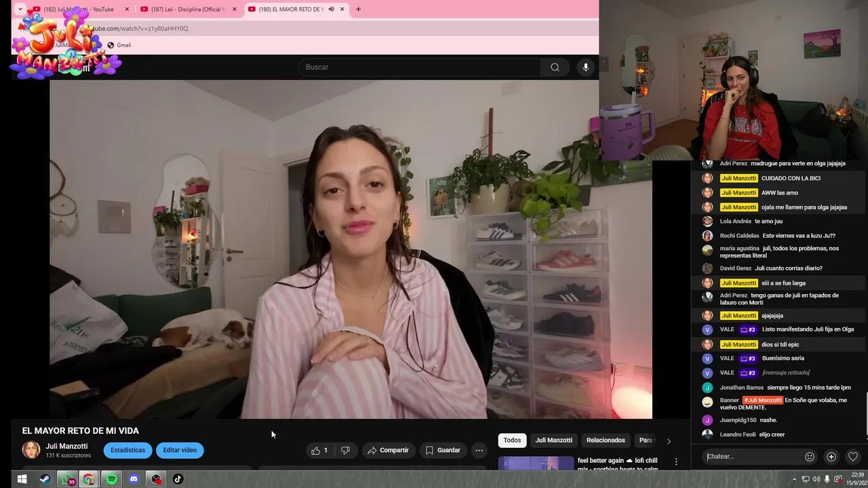This screenshot has height=488, width=868.
Task: Select the Relacionados chip
Action: [x=606, y=441]
